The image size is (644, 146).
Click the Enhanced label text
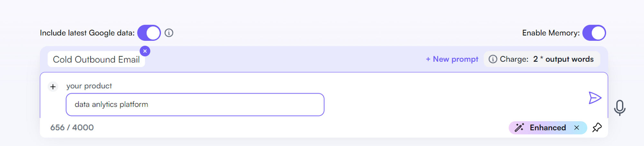point(548,128)
